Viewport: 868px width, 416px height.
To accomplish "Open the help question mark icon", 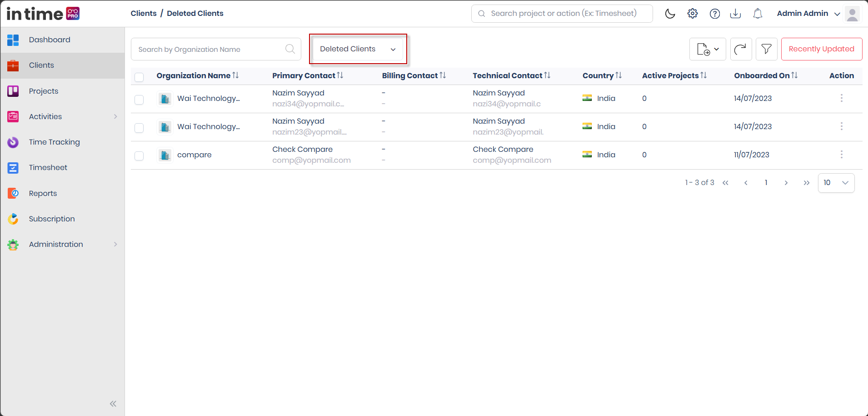I will (x=715, y=14).
